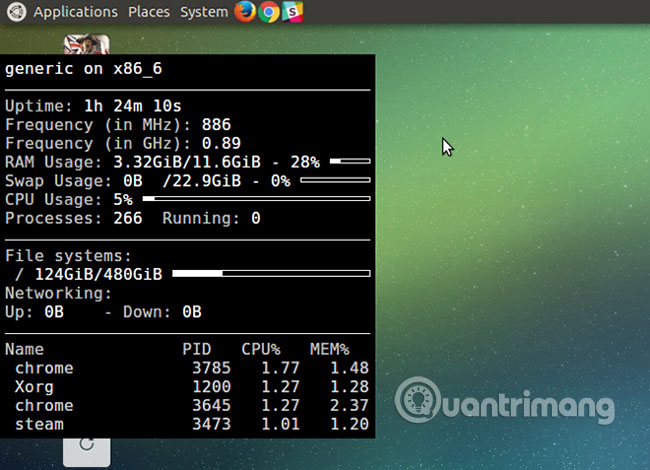Viewport: 650px width, 470px height.
Task: Click the Swap Usage progress bar
Action: click(335, 181)
